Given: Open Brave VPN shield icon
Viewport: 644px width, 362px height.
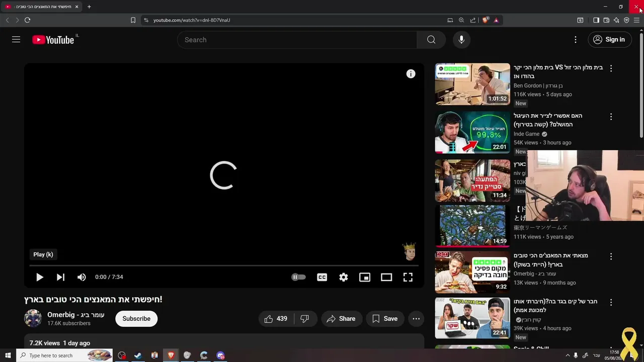Looking at the screenshot, I should click(x=626, y=20).
